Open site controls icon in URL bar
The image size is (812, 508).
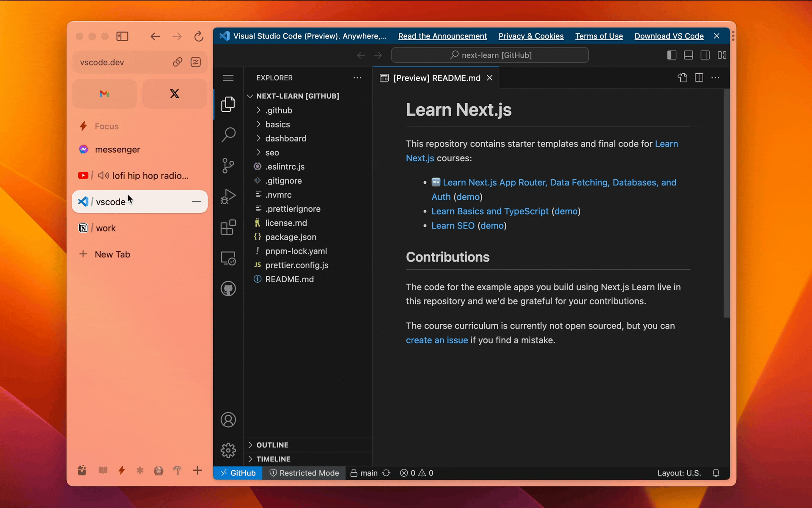pos(196,62)
